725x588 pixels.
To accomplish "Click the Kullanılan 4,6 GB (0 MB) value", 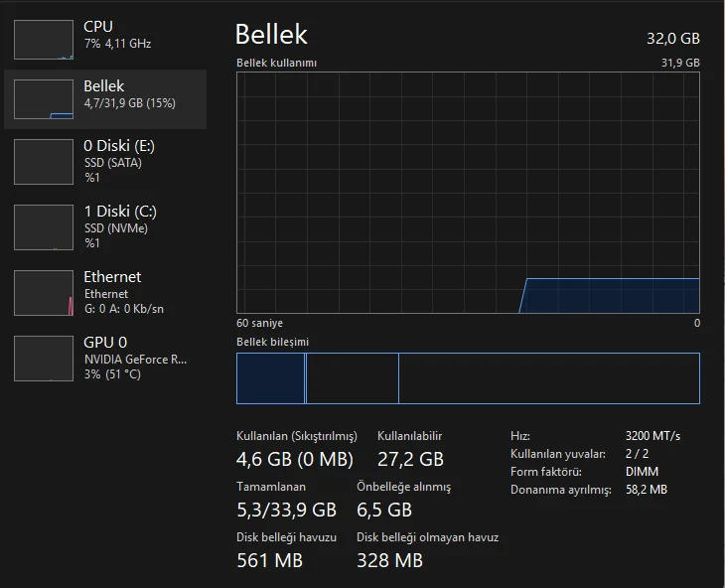I will point(295,459).
